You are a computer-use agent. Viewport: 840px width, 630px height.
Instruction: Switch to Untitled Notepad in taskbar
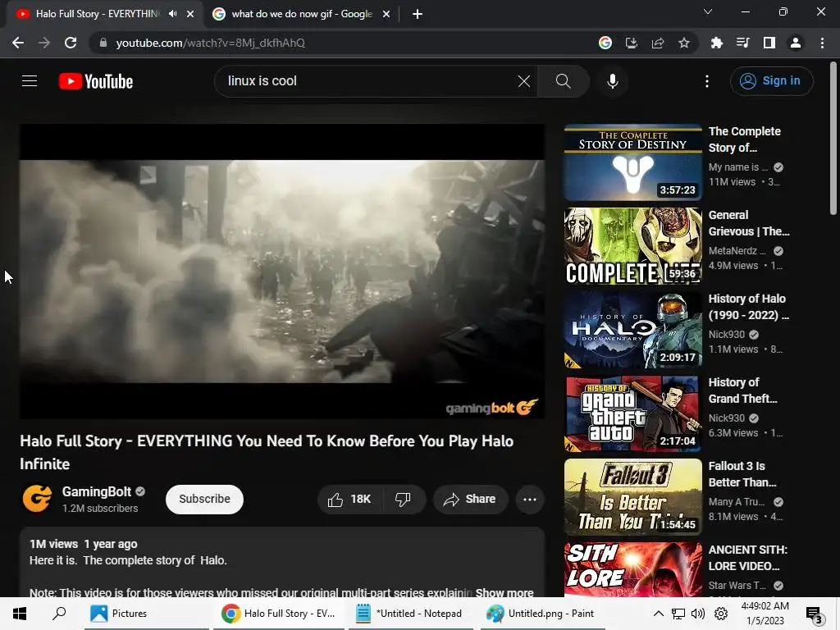click(411, 614)
